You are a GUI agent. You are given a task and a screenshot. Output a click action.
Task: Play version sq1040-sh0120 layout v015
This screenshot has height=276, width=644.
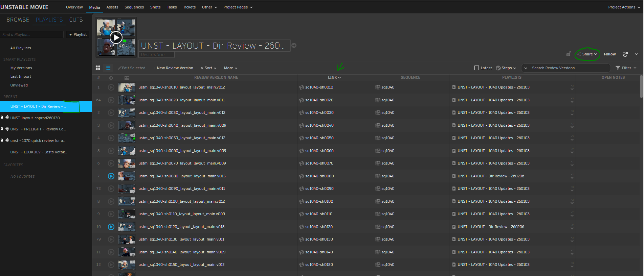coord(111,227)
